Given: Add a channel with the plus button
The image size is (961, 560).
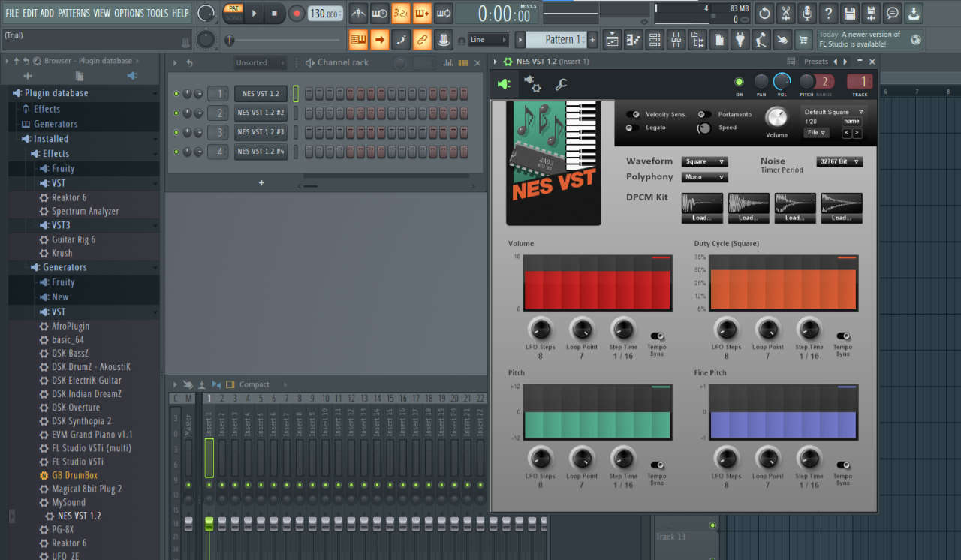Looking at the screenshot, I should 261,182.
